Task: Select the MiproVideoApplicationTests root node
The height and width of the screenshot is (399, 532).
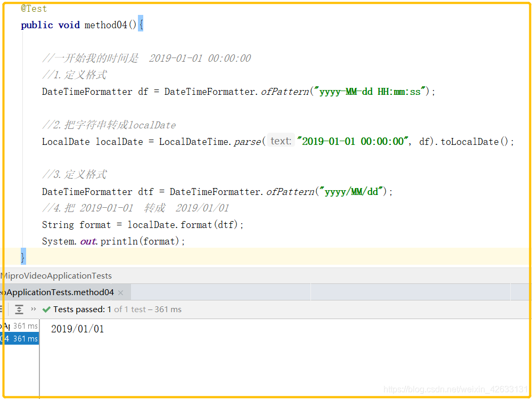Action: 56,275
